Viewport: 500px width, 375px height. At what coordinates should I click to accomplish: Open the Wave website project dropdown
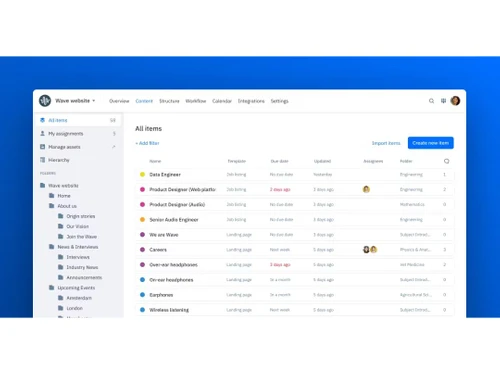75,101
